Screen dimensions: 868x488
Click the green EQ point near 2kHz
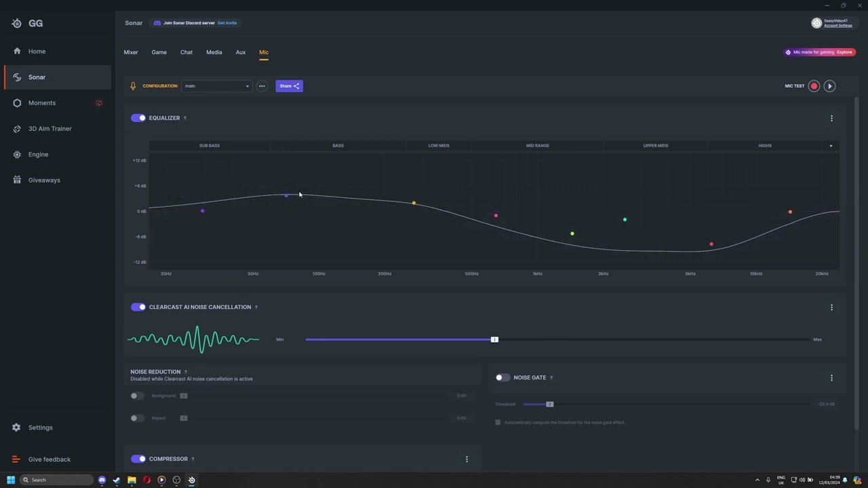(625, 220)
